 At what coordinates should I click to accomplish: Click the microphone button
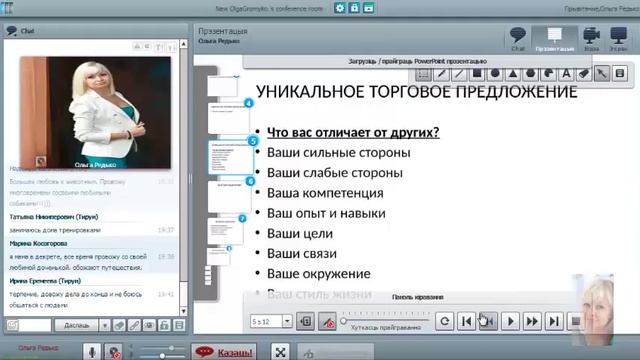pyautogui.click(x=92, y=352)
